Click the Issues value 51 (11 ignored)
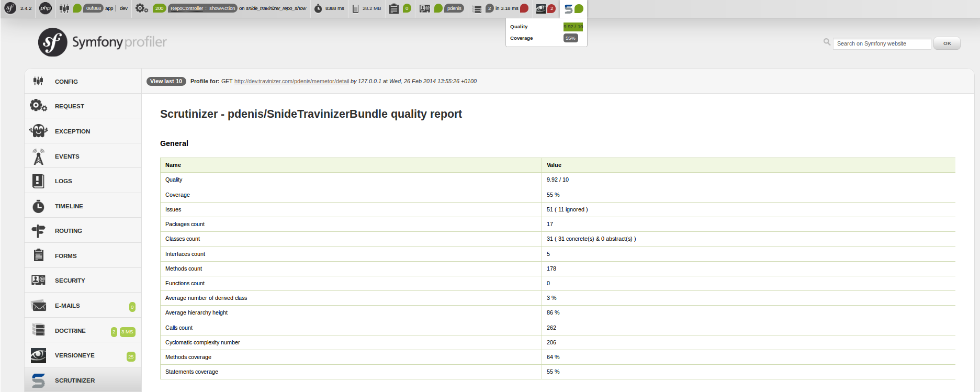980x392 pixels. coord(567,209)
